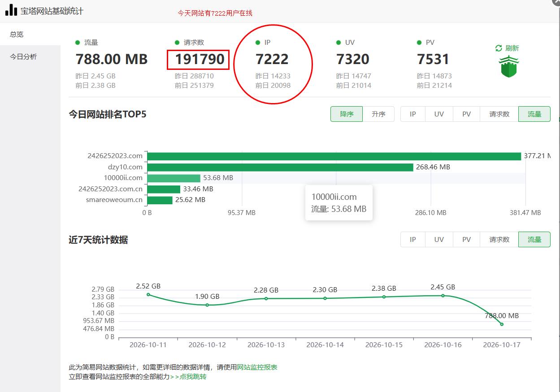Switch 近7天统计数据 chart to IP
The image size is (560, 392).
pos(413,240)
